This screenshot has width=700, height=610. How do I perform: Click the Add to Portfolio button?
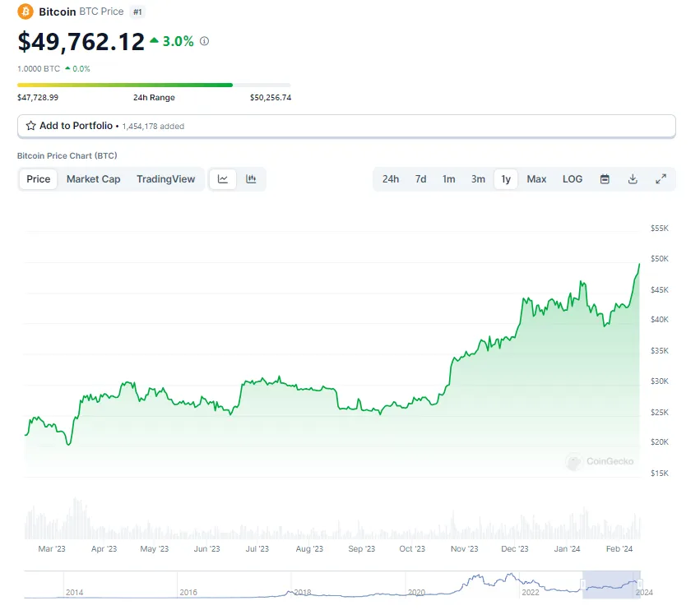(x=346, y=127)
